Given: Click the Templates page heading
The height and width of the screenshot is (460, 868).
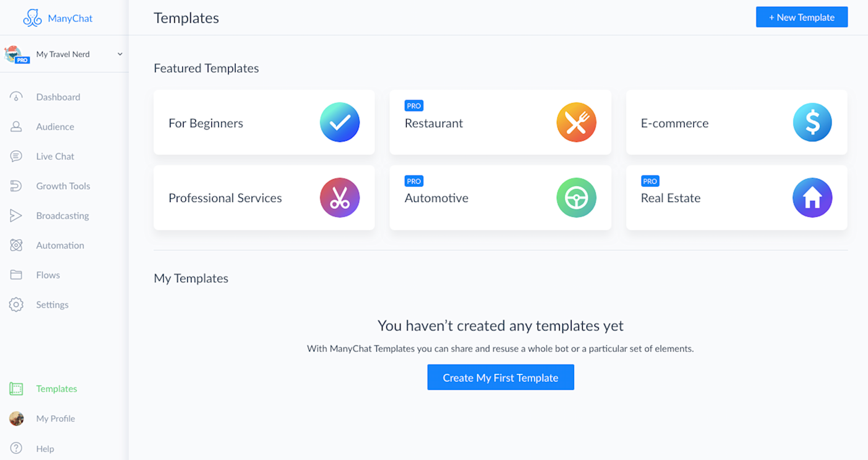Looking at the screenshot, I should 187,18.
